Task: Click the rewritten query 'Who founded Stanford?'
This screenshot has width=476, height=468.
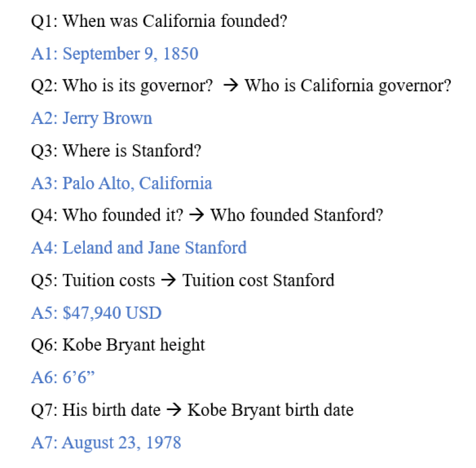Action: point(297,216)
